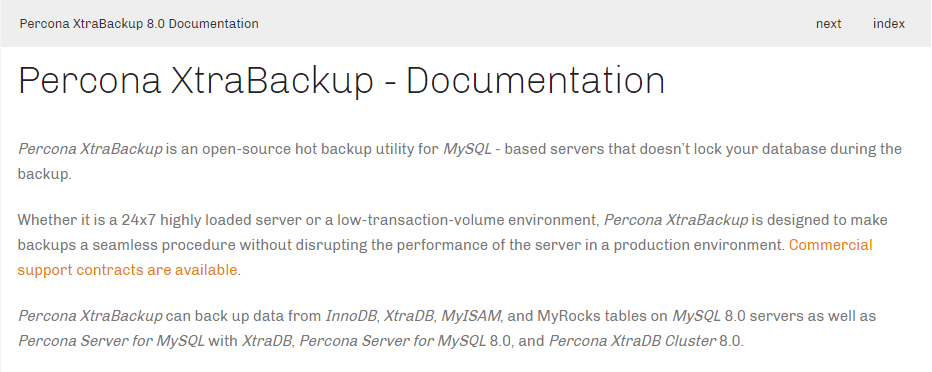Click the orange word "Commercial"

click(x=830, y=245)
